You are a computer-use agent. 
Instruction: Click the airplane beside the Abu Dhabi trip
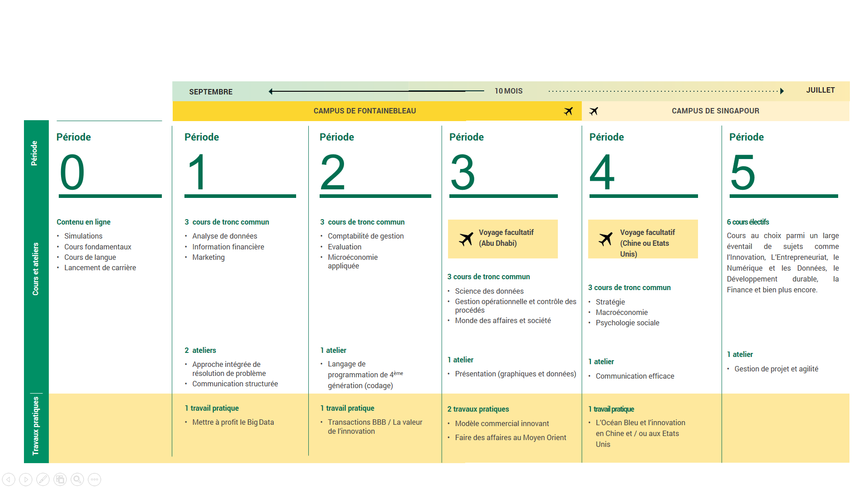click(466, 239)
